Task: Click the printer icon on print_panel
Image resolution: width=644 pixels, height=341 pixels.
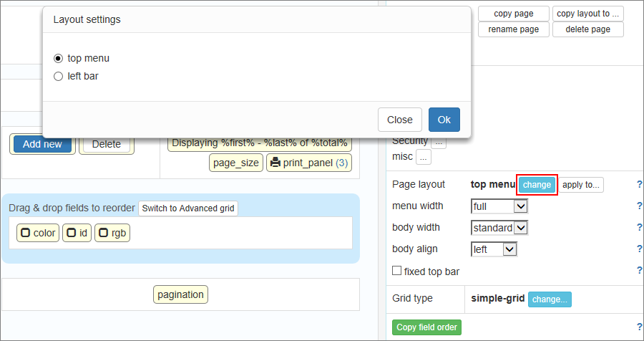Action: (275, 163)
